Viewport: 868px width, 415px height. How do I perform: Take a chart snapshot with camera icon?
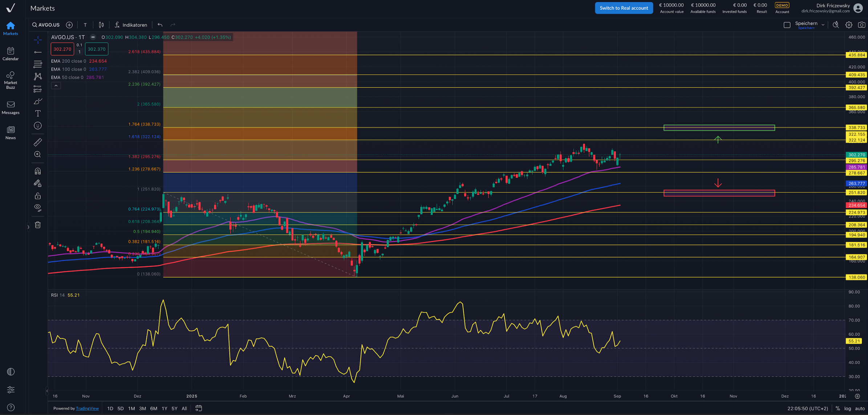861,25
